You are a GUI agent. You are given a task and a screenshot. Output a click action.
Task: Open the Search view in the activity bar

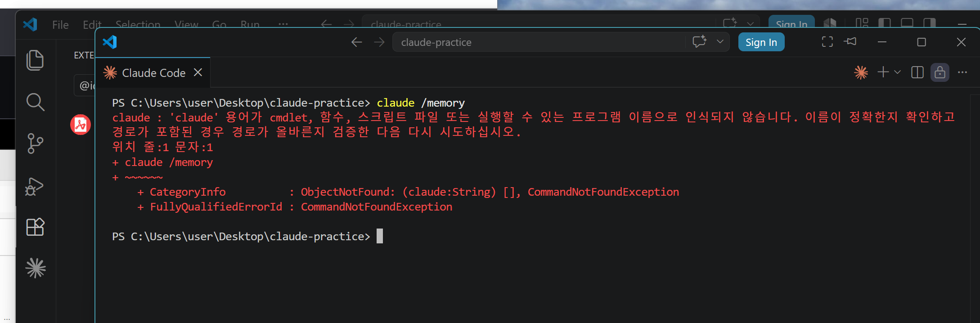(35, 102)
